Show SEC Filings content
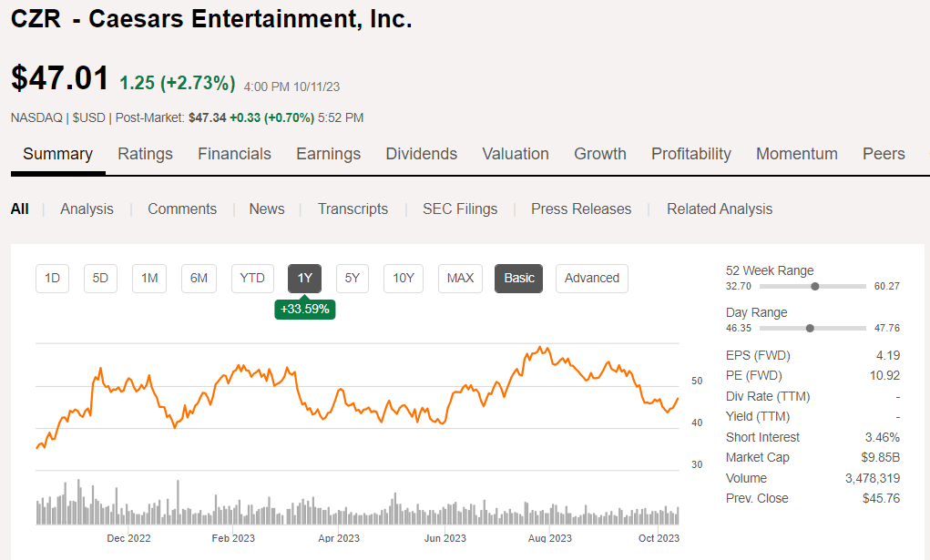 460,209
